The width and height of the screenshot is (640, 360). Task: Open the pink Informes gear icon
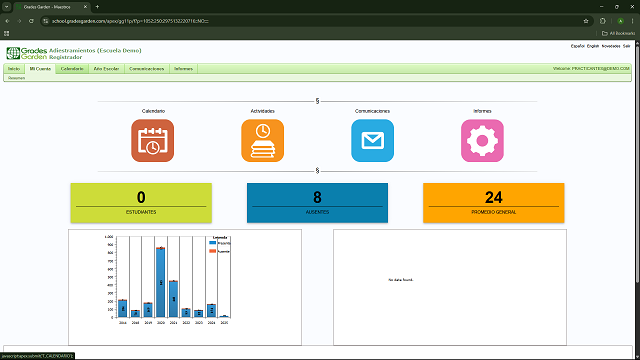click(x=482, y=140)
